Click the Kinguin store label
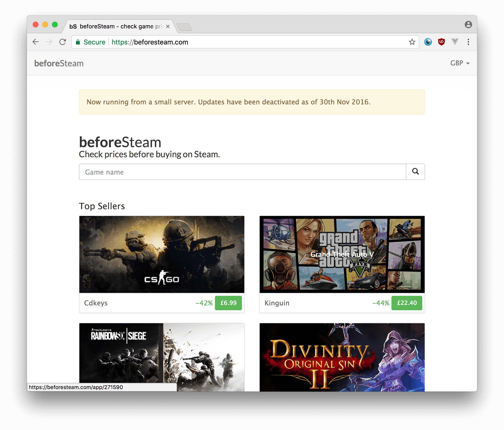The image size is (504, 430). tap(277, 303)
